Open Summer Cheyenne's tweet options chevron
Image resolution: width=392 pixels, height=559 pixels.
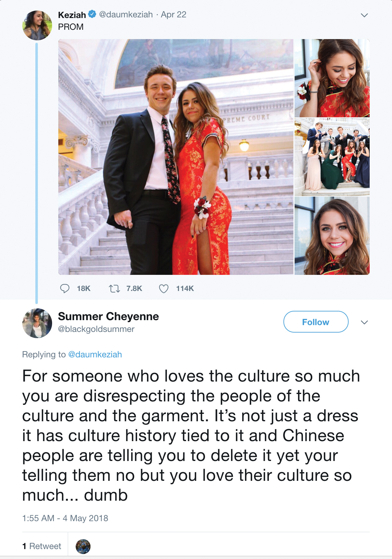pyautogui.click(x=364, y=322)
